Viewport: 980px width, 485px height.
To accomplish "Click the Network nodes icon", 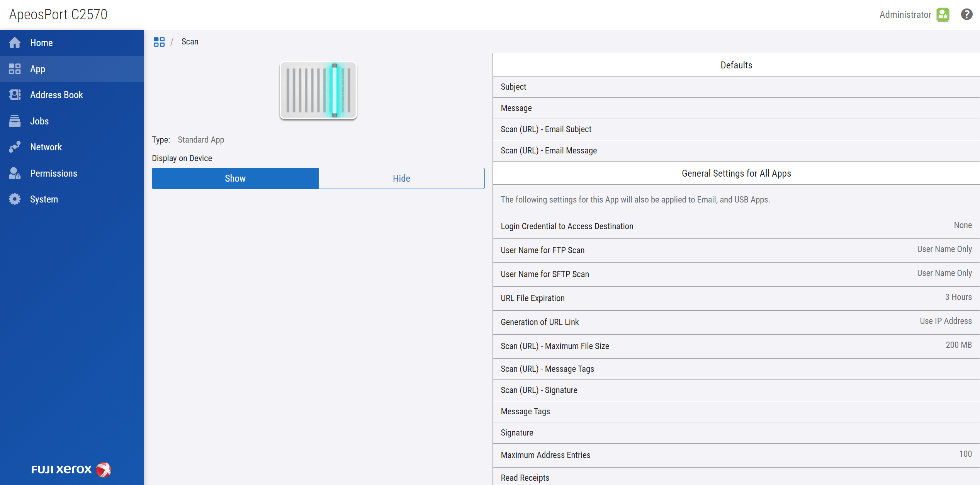I will pos(15,147).
